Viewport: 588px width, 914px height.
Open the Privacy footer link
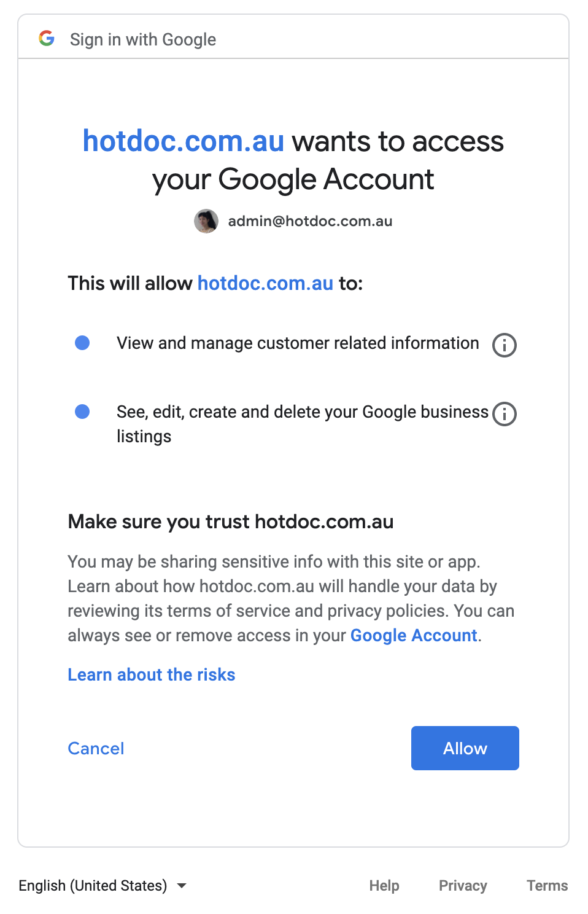pyautogui.click(x=463, y=886)
